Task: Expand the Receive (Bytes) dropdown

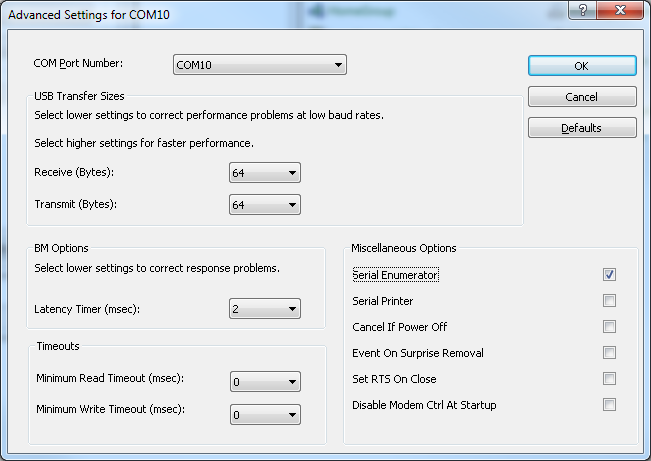Action: pos(264,173)
